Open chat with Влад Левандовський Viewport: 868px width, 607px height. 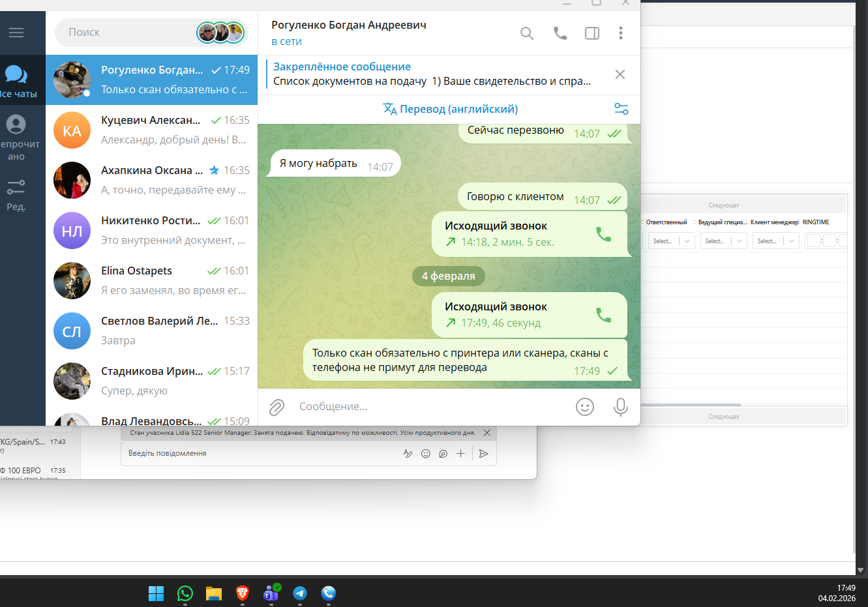(151, 417)
